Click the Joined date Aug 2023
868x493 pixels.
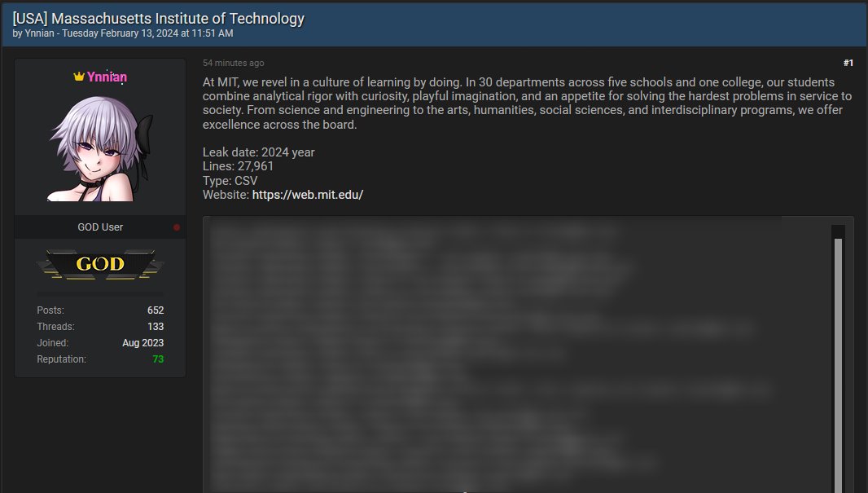click(x=142, y=343)
